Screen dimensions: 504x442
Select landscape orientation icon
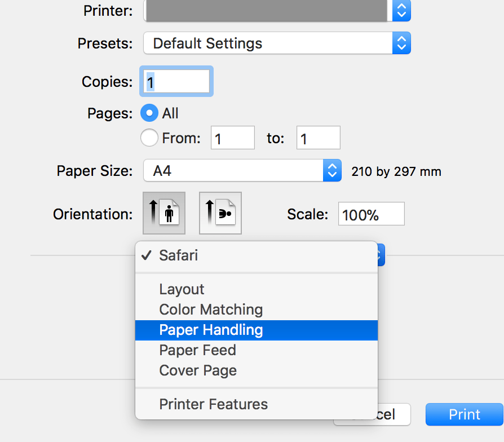(x=220, y=213)
